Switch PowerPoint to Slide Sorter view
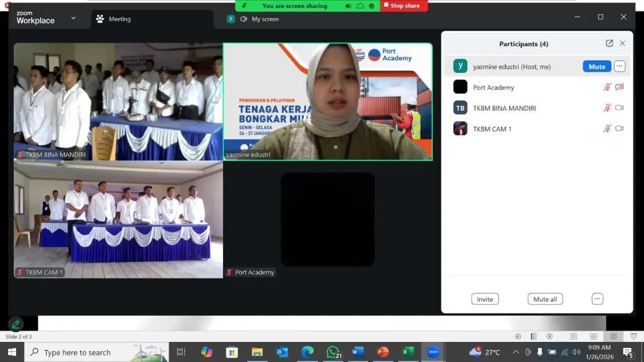The width and height of the screenshot is (644, 362). coord(593,336)
